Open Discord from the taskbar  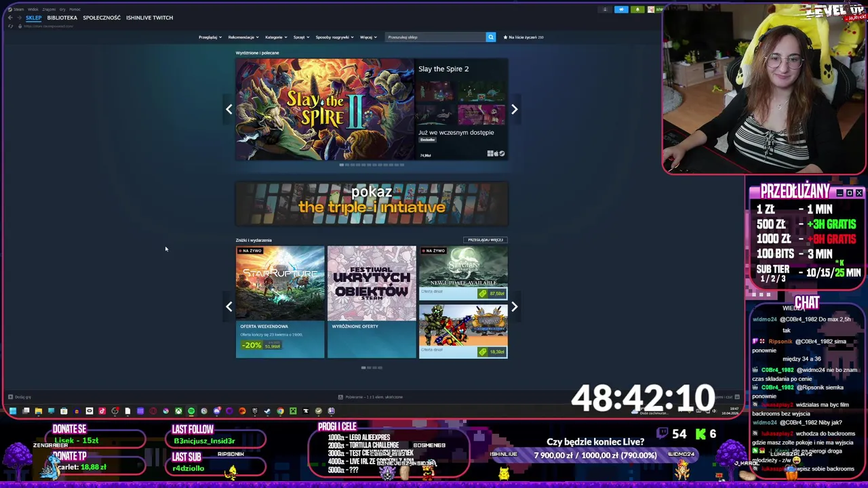pyautogui.click(x=217, y=411)
